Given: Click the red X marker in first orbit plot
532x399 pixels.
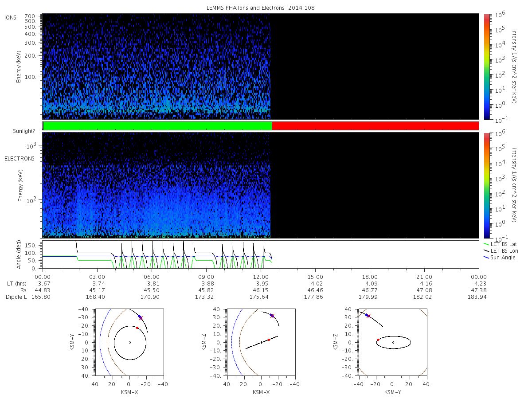Looking at the screenshot, I should tap(141, 318).
